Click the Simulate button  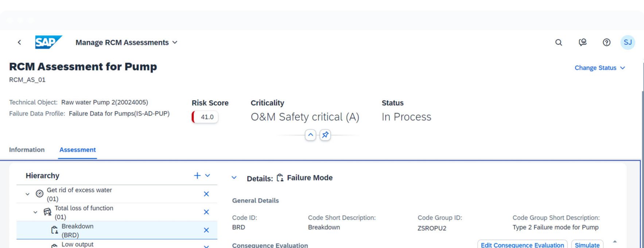click(587, 245)
